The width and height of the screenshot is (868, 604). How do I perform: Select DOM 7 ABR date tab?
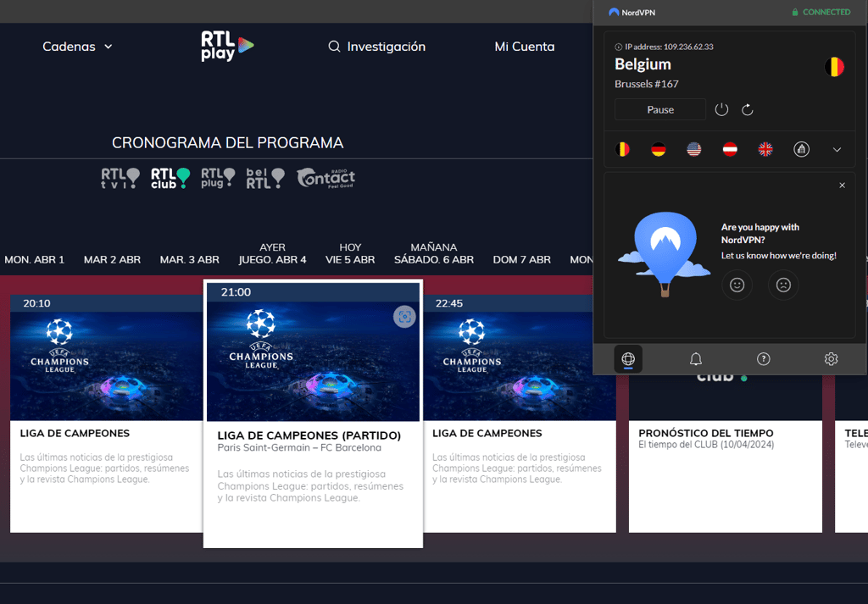522,259
